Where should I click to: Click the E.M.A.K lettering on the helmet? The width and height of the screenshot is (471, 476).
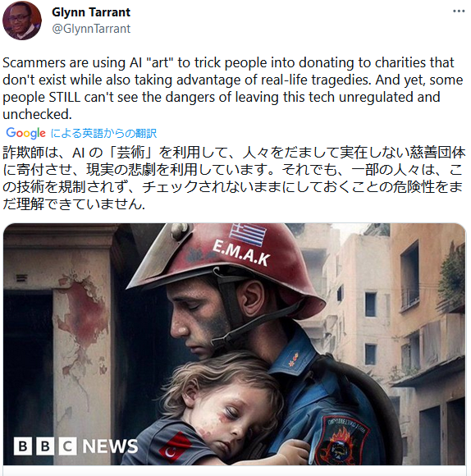tap(241, 253)
